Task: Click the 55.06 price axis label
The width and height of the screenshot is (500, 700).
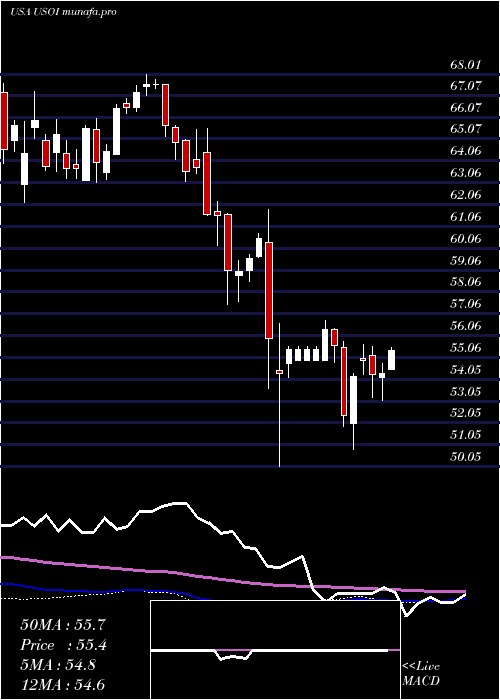Action: tap(466, 348)
